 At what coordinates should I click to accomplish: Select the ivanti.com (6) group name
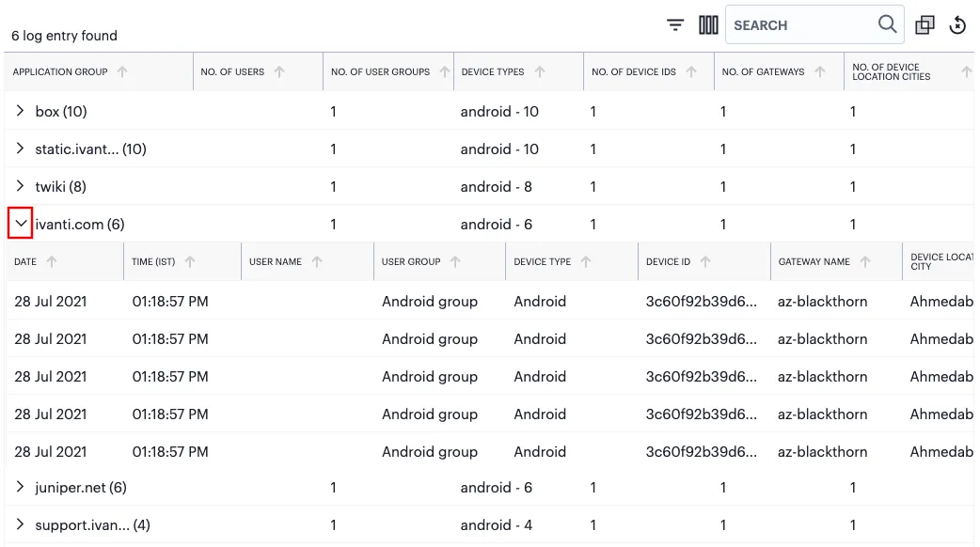pos(80,225)
